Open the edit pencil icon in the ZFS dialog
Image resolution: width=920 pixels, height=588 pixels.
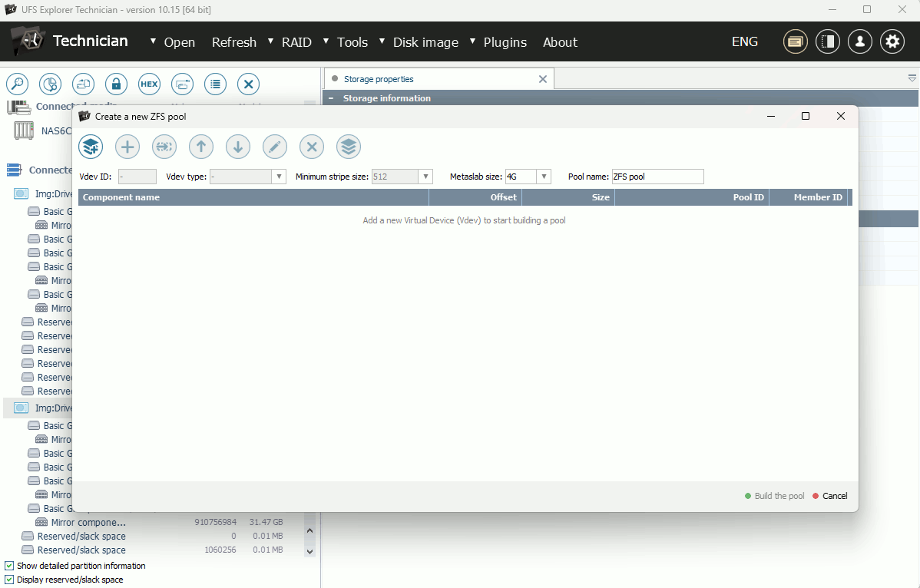click(275, 146)
